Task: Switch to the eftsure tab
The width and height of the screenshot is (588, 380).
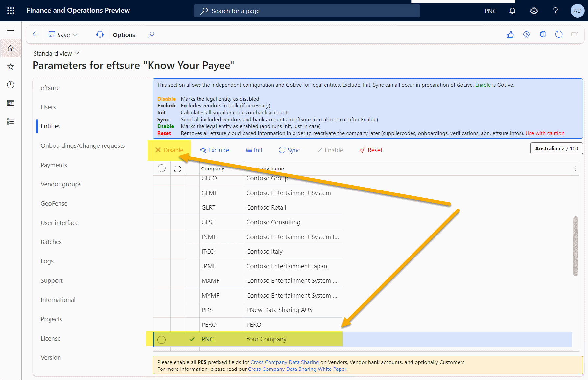Action: click(50, 88)
